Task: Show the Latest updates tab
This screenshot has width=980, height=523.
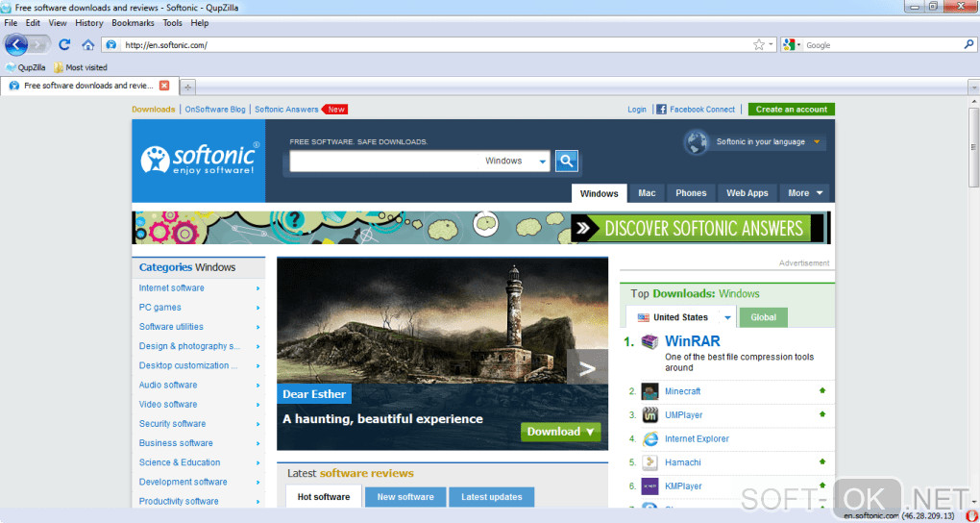Action: pos(491,497)
